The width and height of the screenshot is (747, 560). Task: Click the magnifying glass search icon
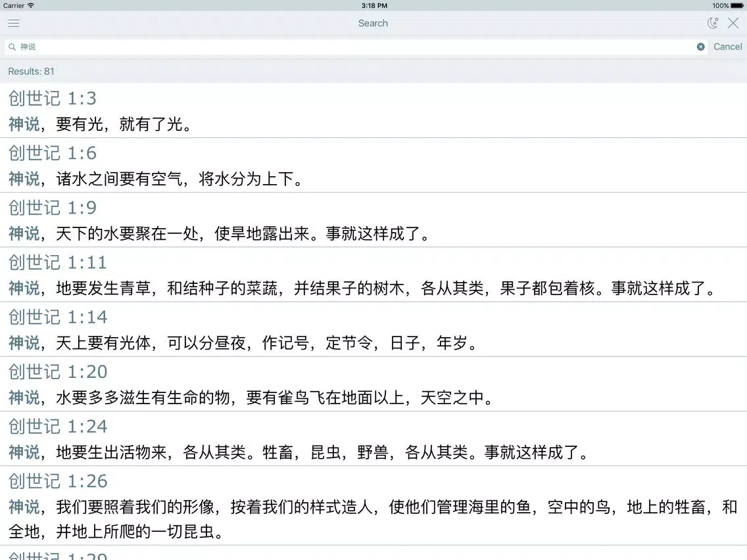(x=12, y=47)
